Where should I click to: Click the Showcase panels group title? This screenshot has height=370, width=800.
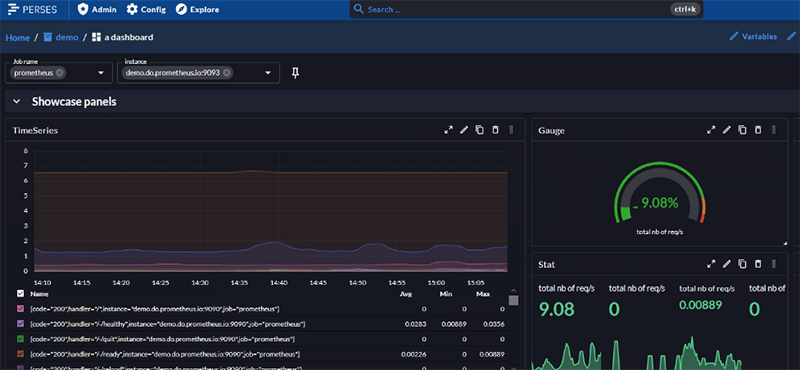click(74, 102)
